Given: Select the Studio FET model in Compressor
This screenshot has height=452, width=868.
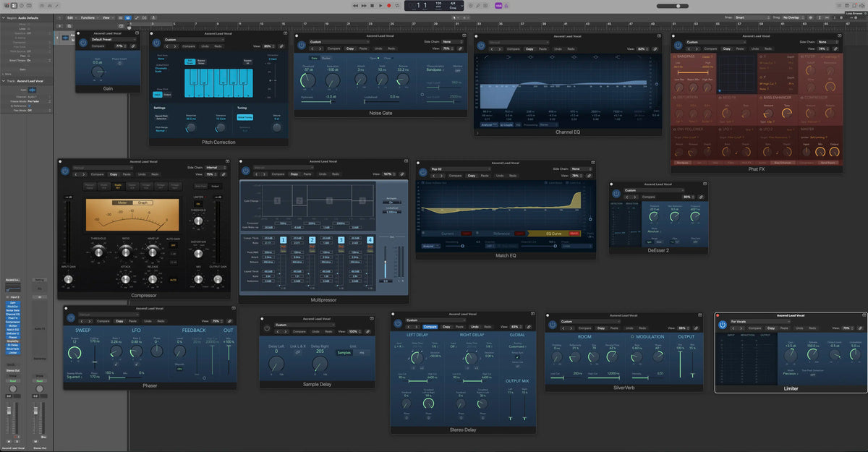Looking at the screenshot, I should (x=117, y=185).
